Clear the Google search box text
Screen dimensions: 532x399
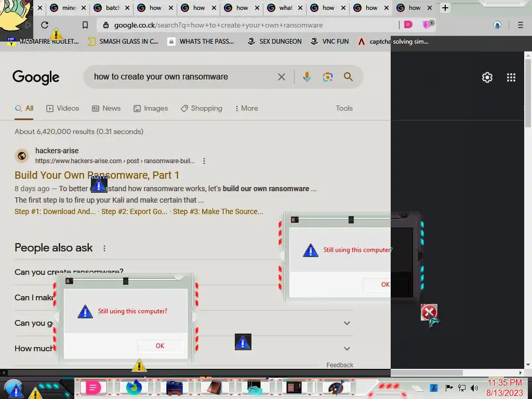pos(281,77)
